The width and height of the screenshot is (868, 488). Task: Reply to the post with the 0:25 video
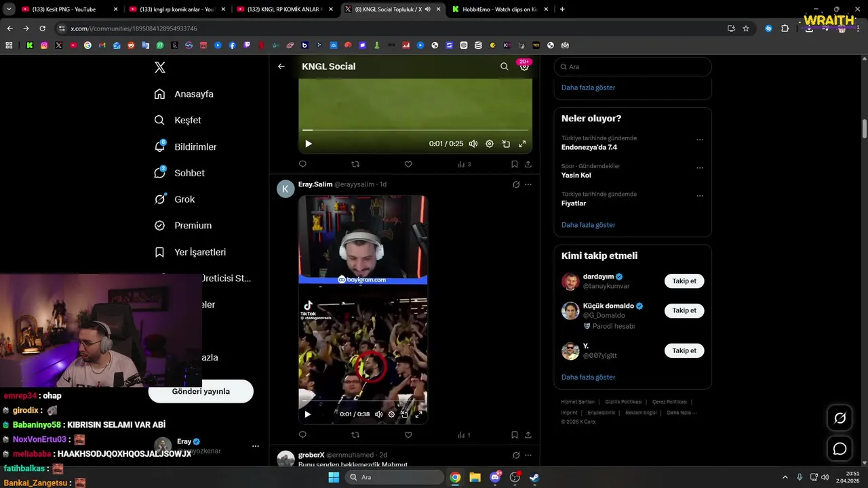pyautogui.click(x=302, y=164)
